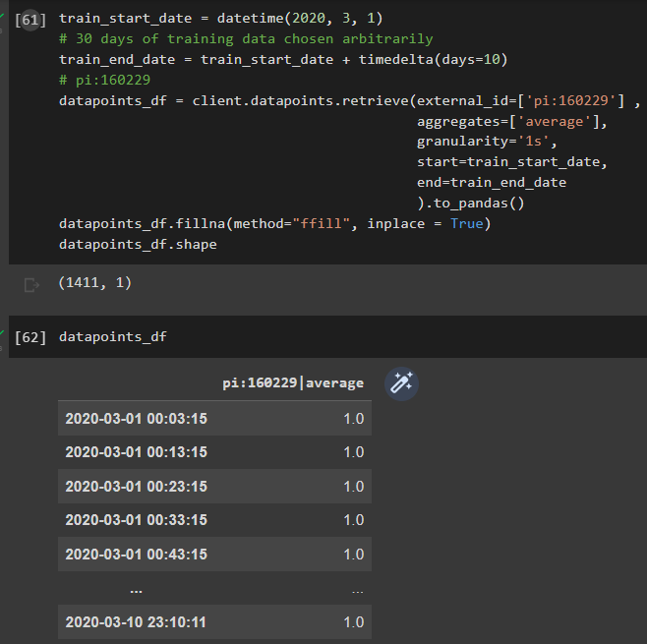The height and width of the screenshot is (644, 647).
Task: Place cursor on the granularity='1s' argument
Action: (487, 142)
